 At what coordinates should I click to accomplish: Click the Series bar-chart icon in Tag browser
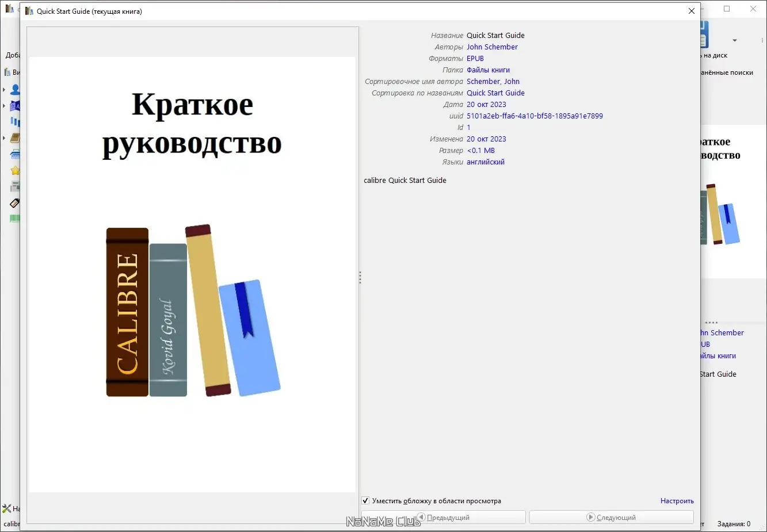[15, 121]
